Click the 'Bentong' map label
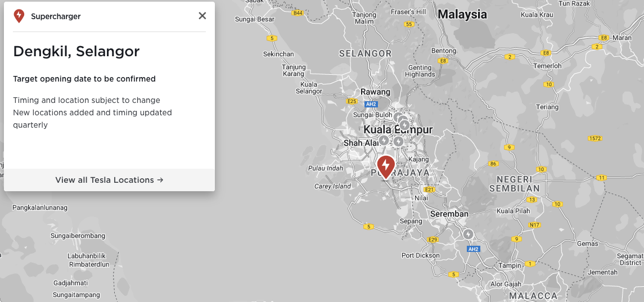The image size is (644, 302). coord(444,51)
